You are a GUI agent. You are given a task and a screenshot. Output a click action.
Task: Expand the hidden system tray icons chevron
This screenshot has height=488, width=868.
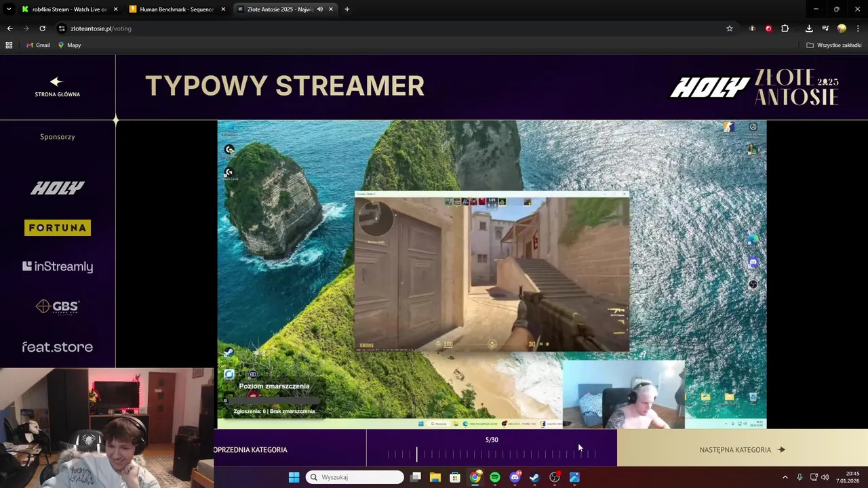click(785, 477)
